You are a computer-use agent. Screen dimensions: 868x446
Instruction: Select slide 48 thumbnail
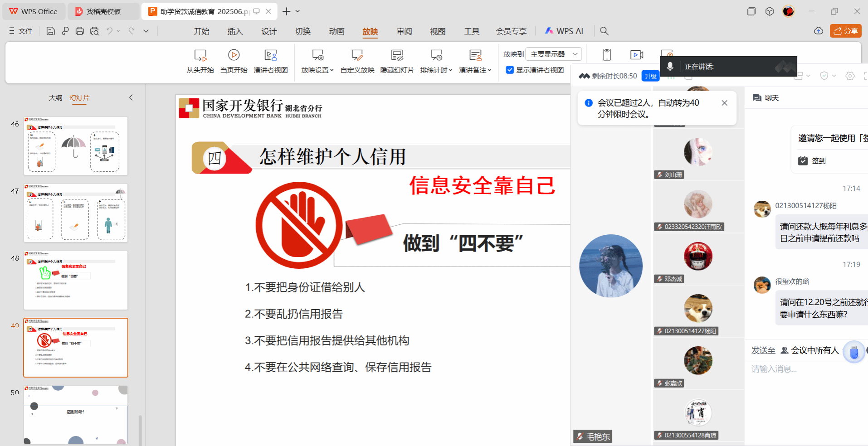click(x=76, y=280)
